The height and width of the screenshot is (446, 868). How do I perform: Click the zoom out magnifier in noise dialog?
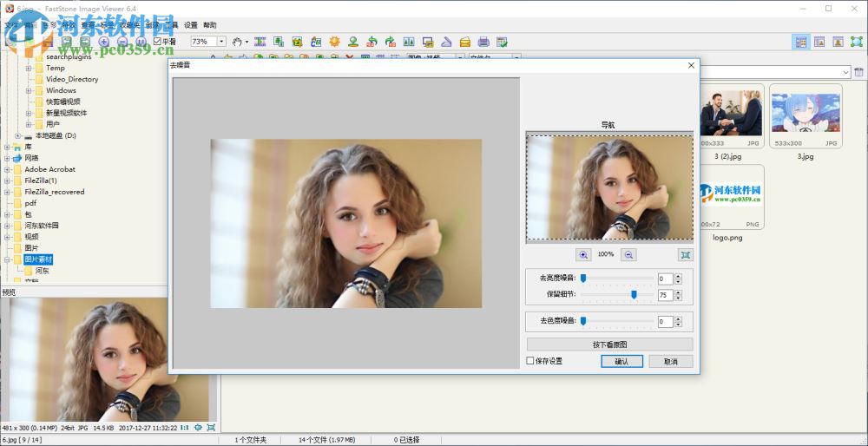tap(628, 254)
